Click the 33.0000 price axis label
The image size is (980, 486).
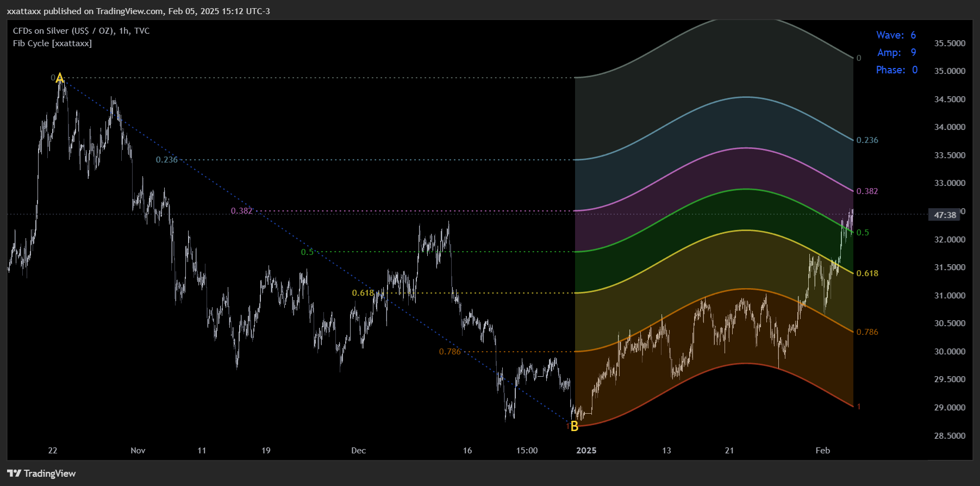pyautogui.click(x=950, y=183)
